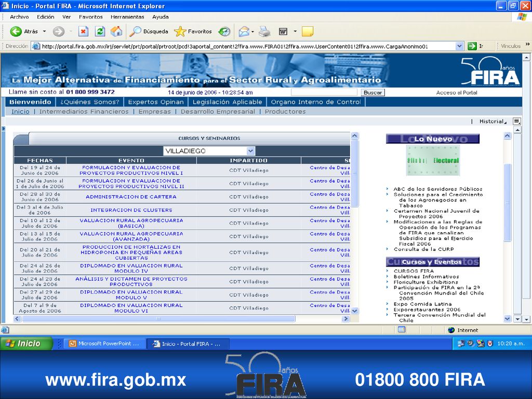The image size is (532, 399).
Task: Expand the Historial dropdown
Action: pos(493,122)
